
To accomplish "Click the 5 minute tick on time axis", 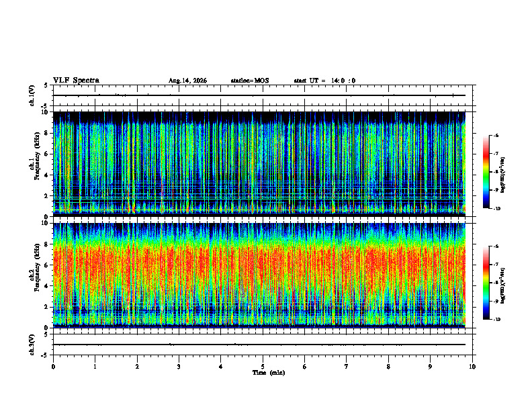I will (x=263, y=367).
